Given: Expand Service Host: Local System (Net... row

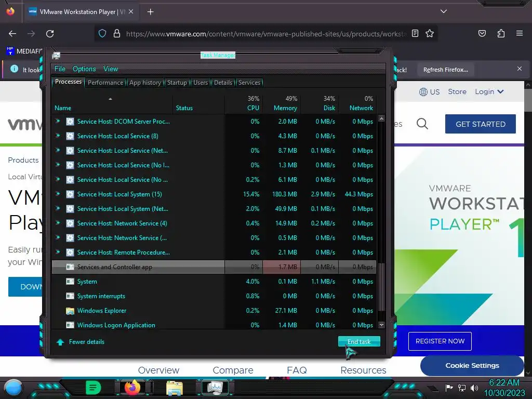Looking at the screenshot, I should (x=58, y=209).
